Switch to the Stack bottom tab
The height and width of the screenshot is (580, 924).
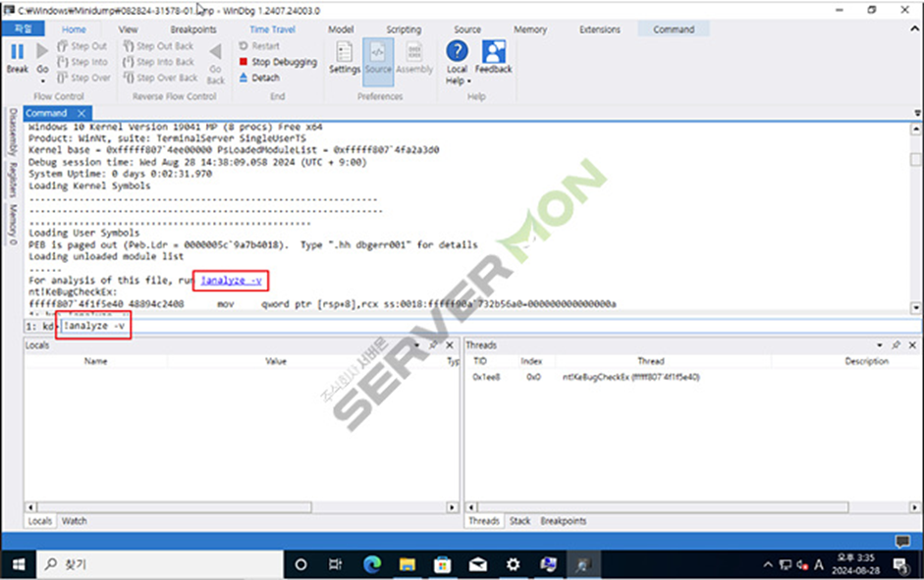[519, 521]
